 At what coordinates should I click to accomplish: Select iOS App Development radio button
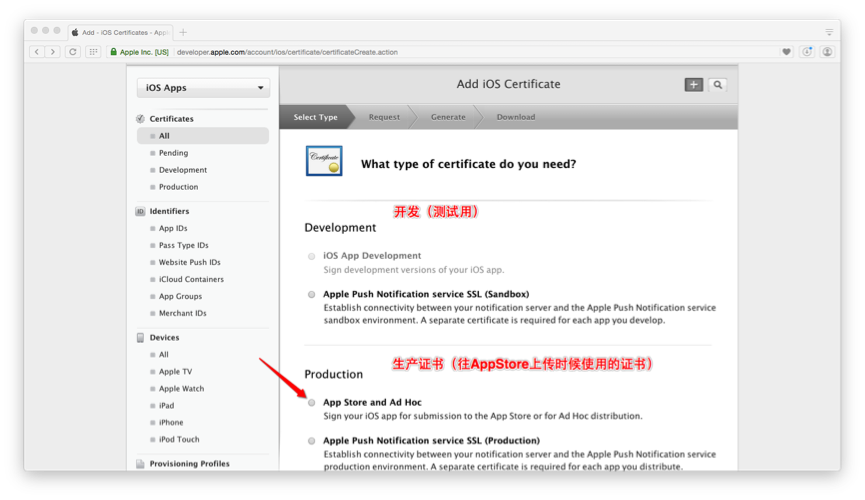pos(312,256)
